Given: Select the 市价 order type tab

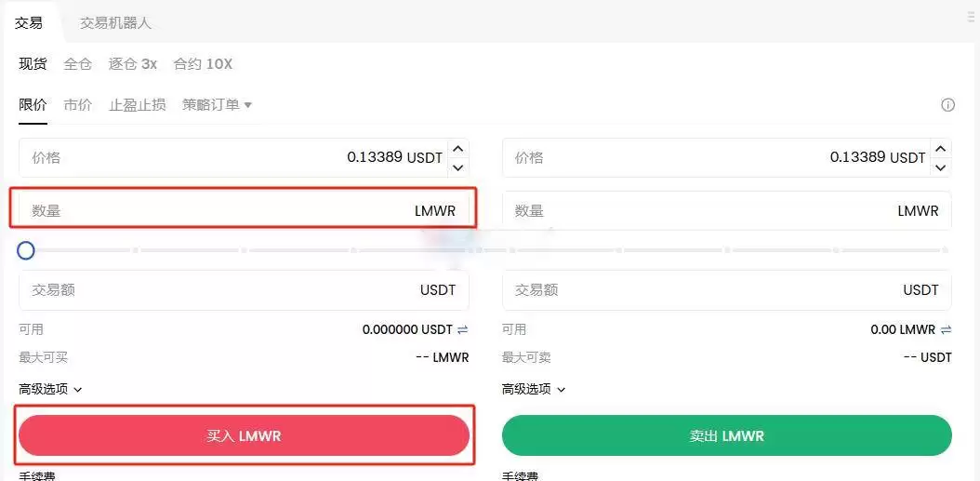Looking at the screenshot, I should pyautogui.click(x=78, y=105).
